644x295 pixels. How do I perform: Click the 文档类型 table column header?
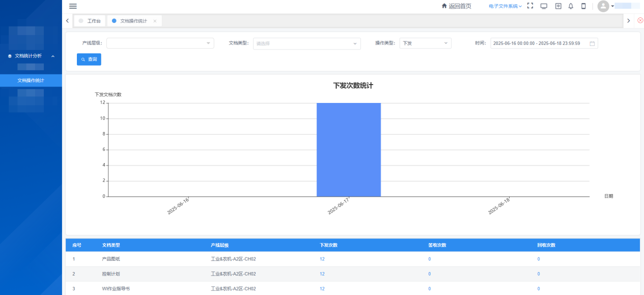111,245
